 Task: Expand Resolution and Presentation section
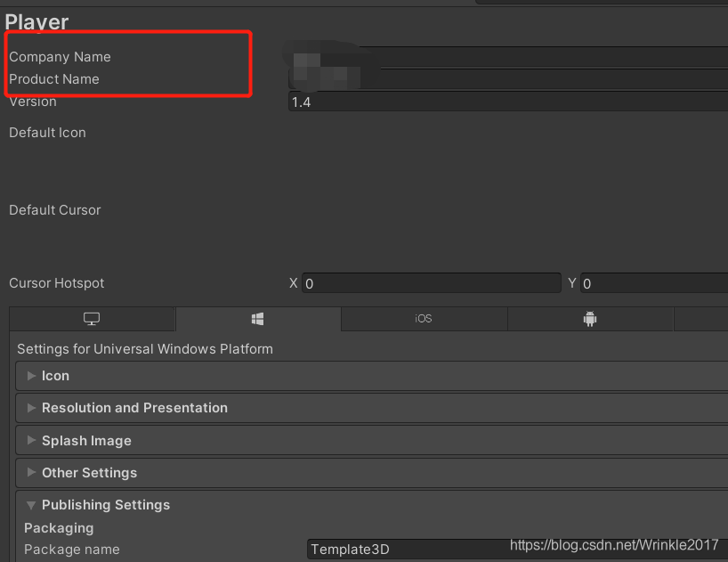[371, 408]
